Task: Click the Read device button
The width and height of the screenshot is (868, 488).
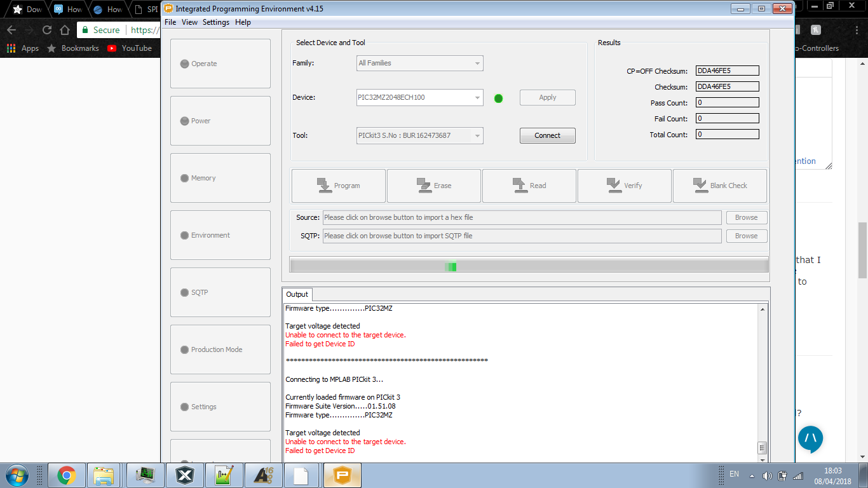Action: (x=529, y=186)
